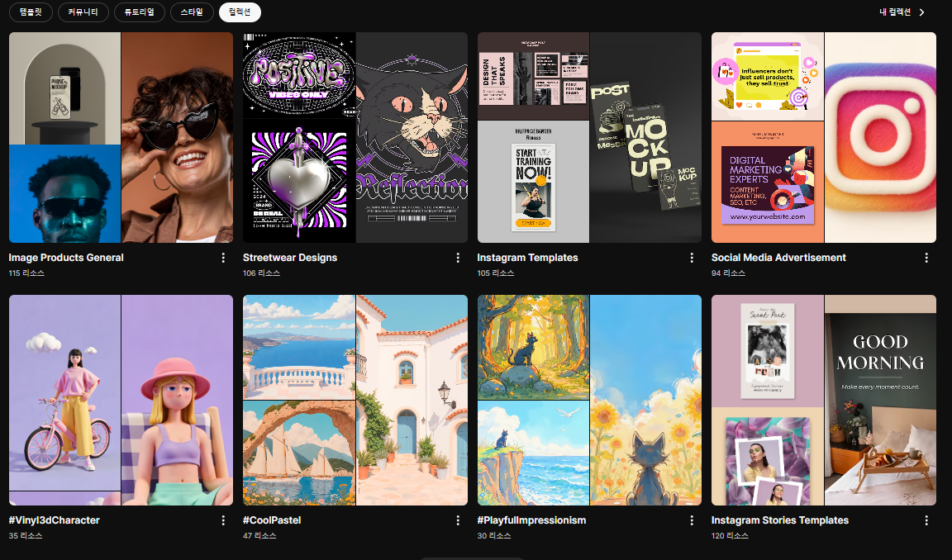Click the Good Morning bedroom story thumbnail
Screen dimensions: 952x560
[880, 401]
